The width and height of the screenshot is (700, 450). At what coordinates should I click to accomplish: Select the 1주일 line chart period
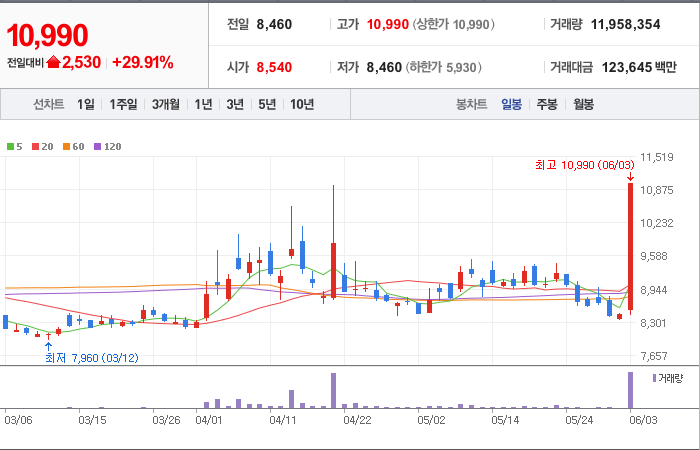123,104
